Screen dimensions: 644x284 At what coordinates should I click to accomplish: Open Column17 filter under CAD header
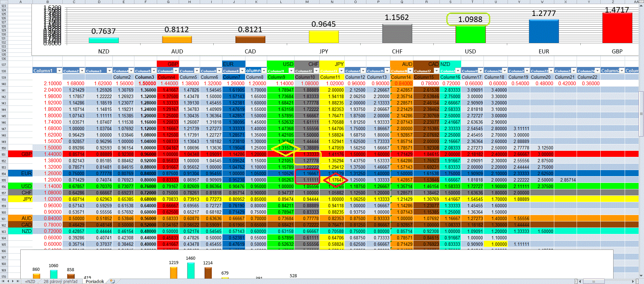436,71
